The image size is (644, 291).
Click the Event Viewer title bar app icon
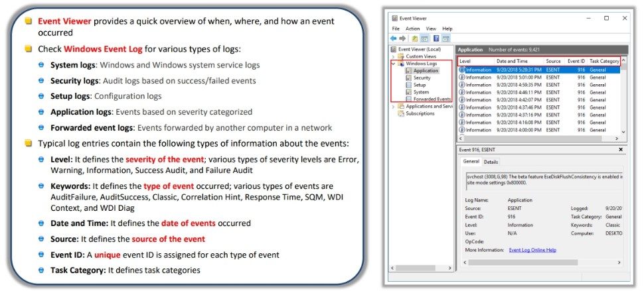click(394, 19)
